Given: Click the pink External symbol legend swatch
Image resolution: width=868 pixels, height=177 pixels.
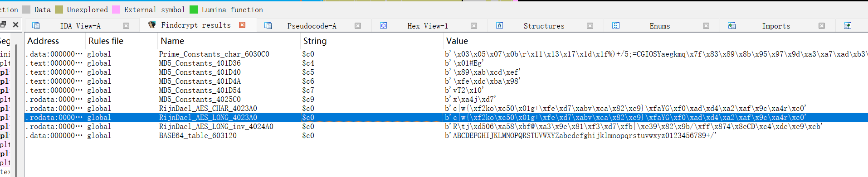Looking at the screenshot, I should pos(116,10).
